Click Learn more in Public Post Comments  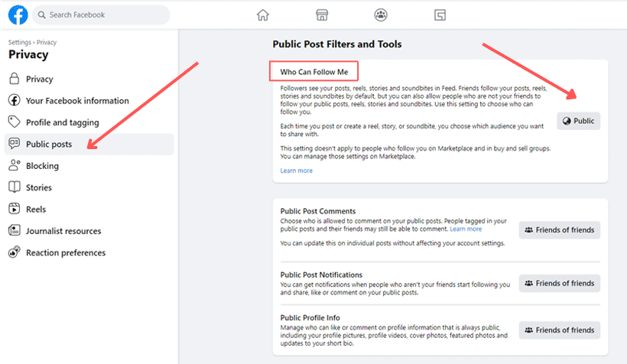tap(466, 229)
